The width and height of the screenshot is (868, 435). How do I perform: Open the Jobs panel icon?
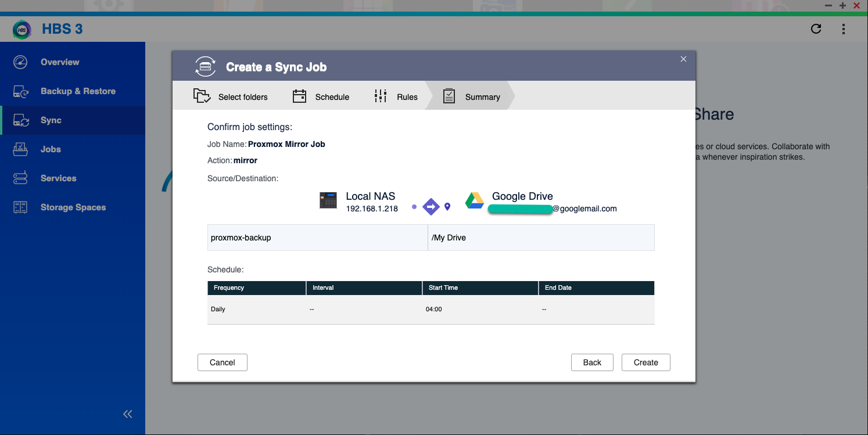coord(20,149)
